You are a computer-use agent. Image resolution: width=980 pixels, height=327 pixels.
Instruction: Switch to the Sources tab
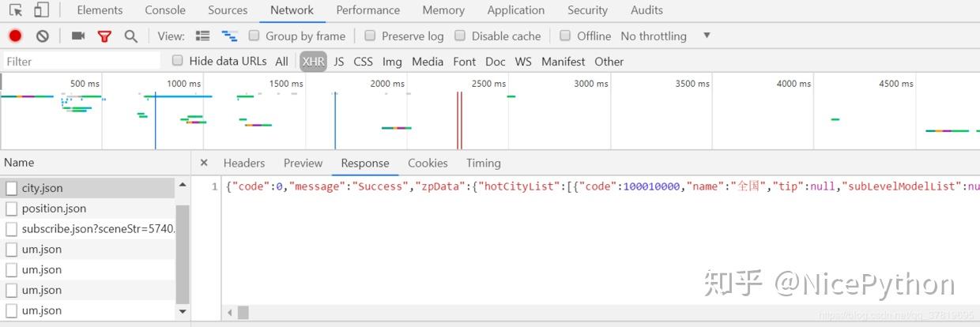coord(228,10)
